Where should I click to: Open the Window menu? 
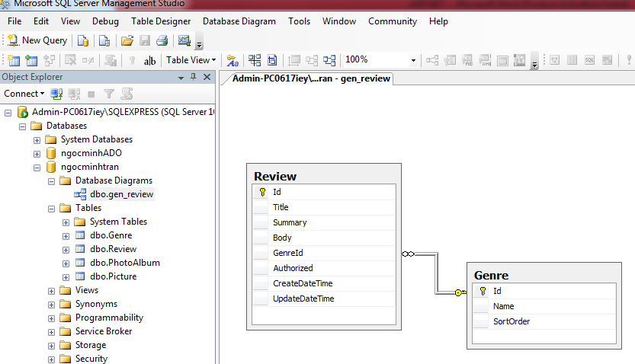click(x=339, y=21)
